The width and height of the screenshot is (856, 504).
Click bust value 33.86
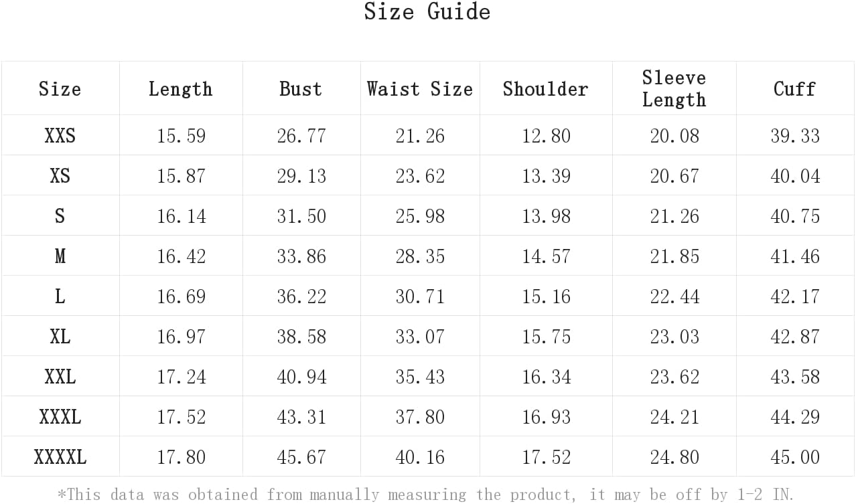point(301,256)
